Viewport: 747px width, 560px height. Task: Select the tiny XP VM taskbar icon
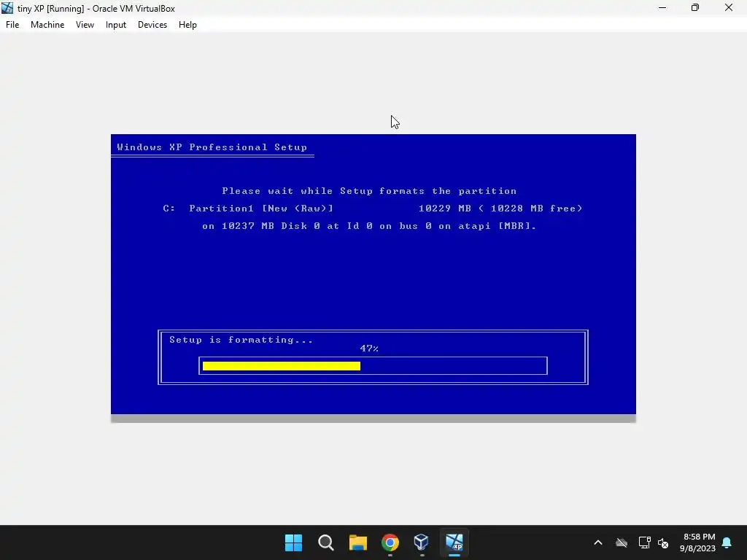point(454,542)
